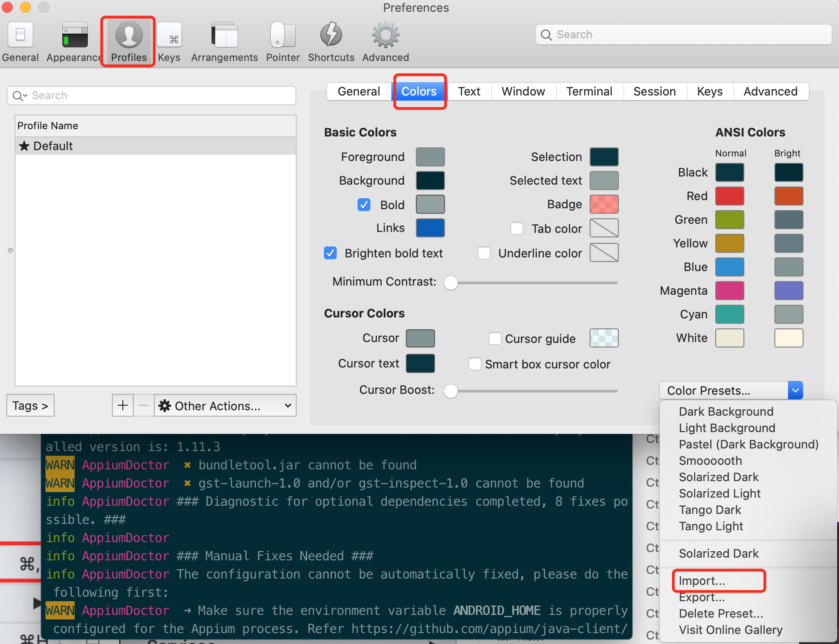Switch to the Window profile tab
The image size is (839, 644).
tap(524, 91)
